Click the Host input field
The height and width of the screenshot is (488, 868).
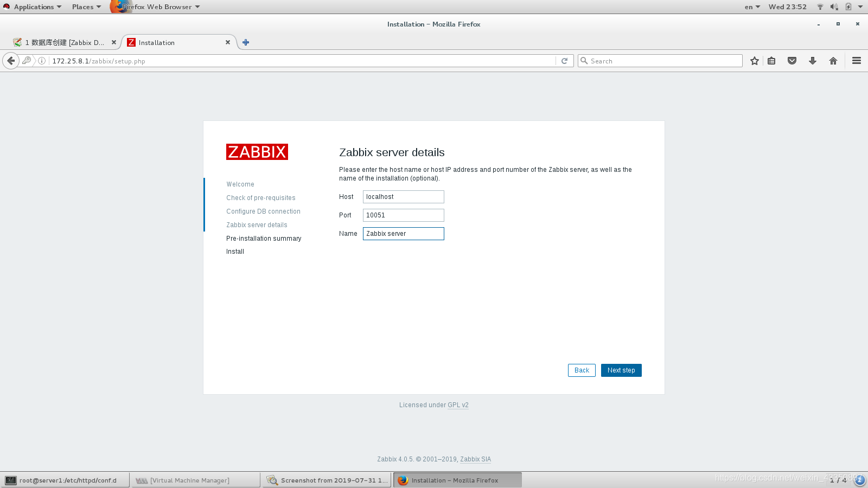point(403,197)
